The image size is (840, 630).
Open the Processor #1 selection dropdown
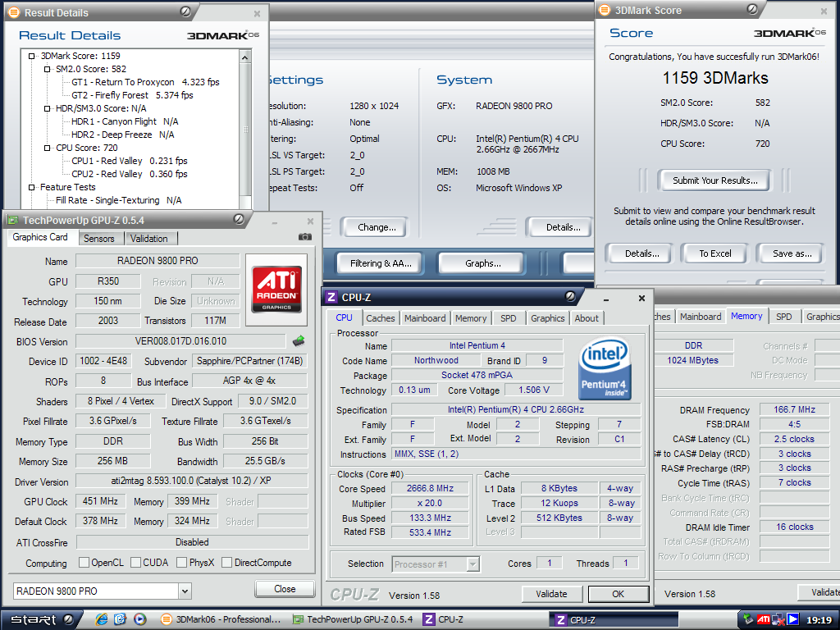tap(472, 564)
